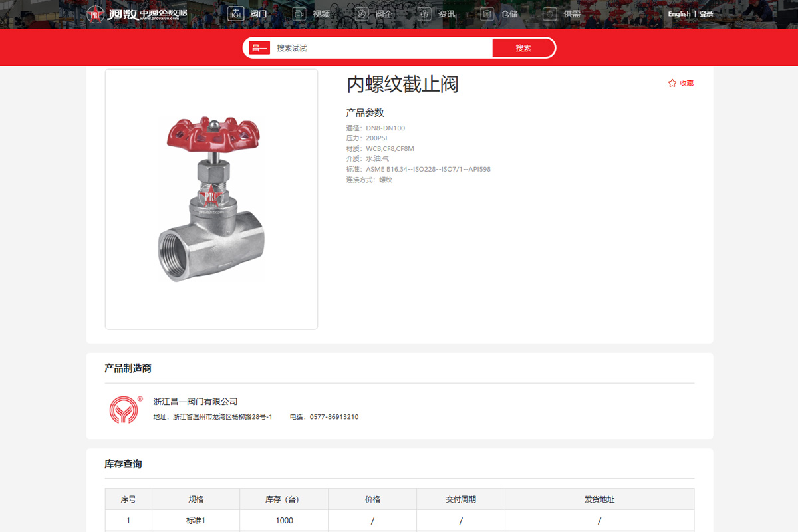
Task: Click the valve product image
Action: [x=211, y=199]
